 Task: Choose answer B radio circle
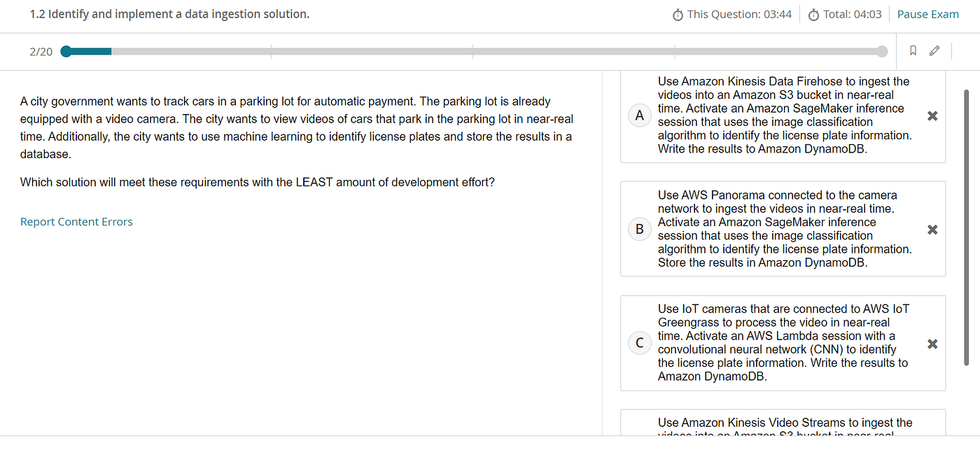click(639, 230)
